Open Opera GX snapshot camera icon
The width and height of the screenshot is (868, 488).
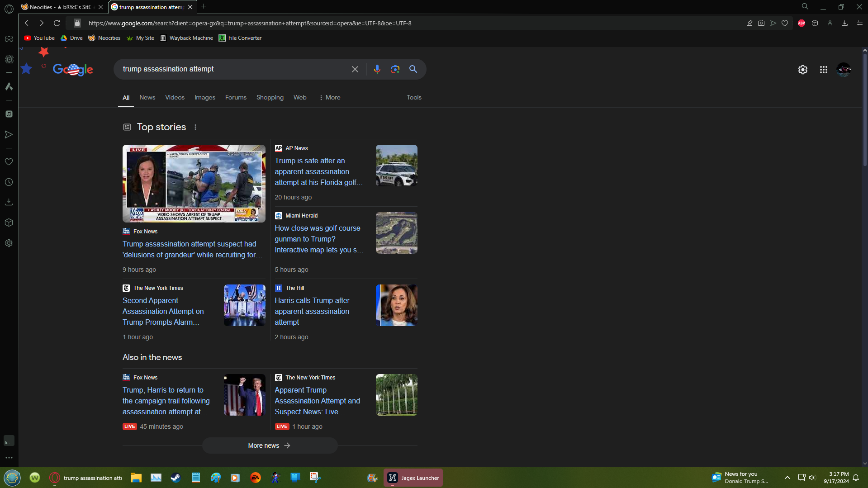(761, 23)
